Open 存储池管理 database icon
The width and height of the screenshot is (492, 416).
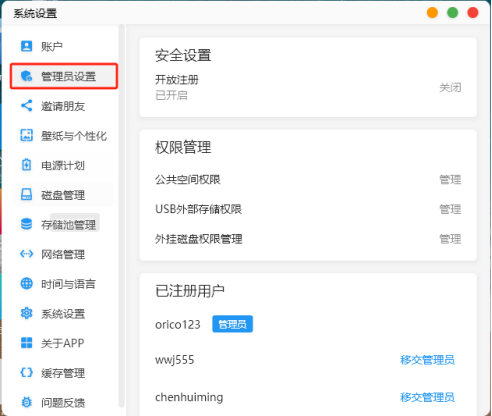coord(27,224)
